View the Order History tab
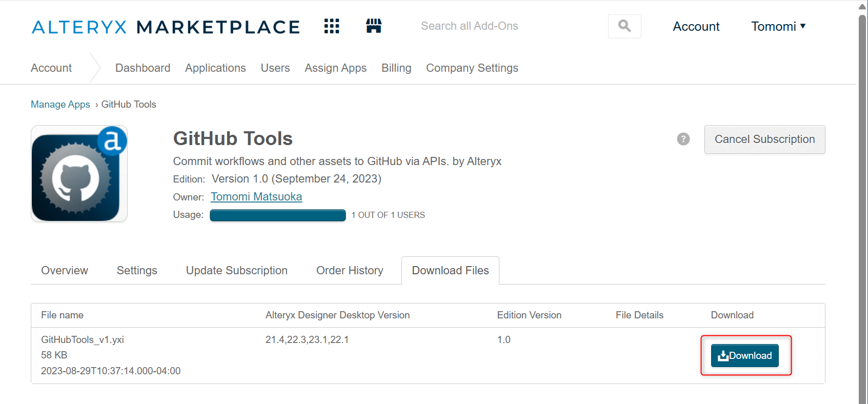868x404 pixels. point(350,270)
